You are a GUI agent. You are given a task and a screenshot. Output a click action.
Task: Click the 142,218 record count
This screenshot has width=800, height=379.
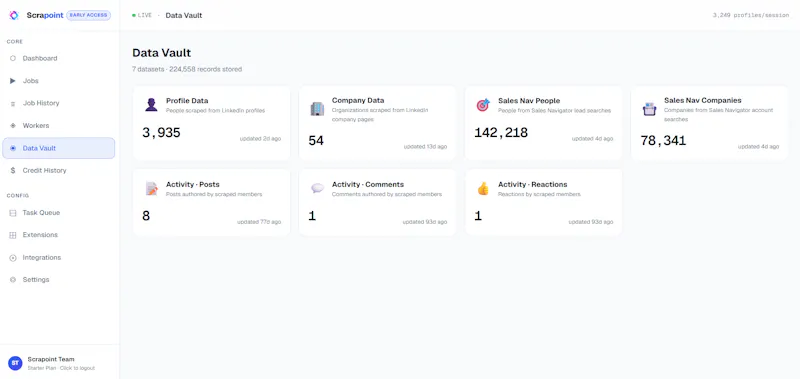pos(501,133)
